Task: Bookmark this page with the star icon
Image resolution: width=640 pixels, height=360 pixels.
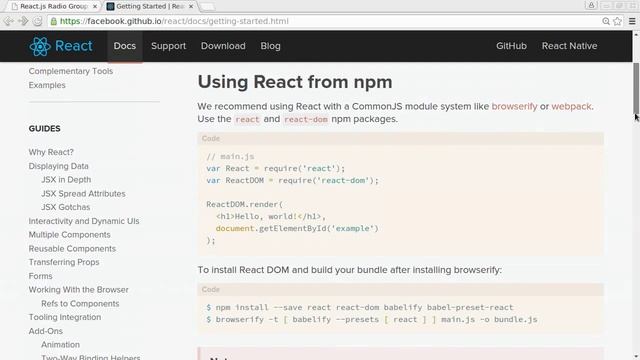Action: 618,21
